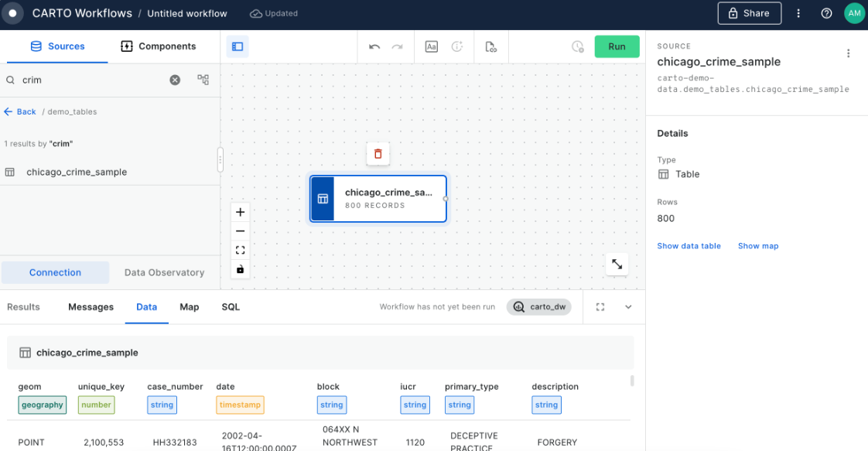This screenshot has width=868, height=451.
Task: Click the disabled info clock icon
Action: [456, 46]
